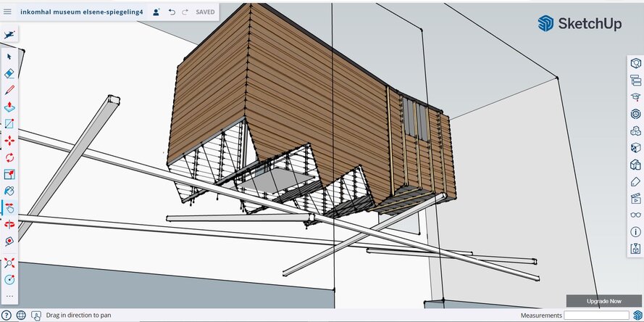Open the Materials panel
The width and height of the screenshot is (644, 322).
coord(635,148)
